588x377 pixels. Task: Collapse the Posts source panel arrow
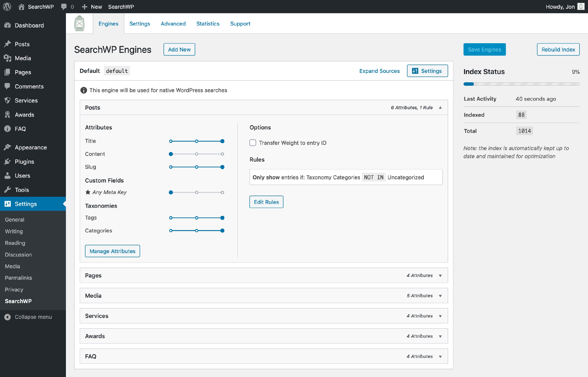(440, 108)
